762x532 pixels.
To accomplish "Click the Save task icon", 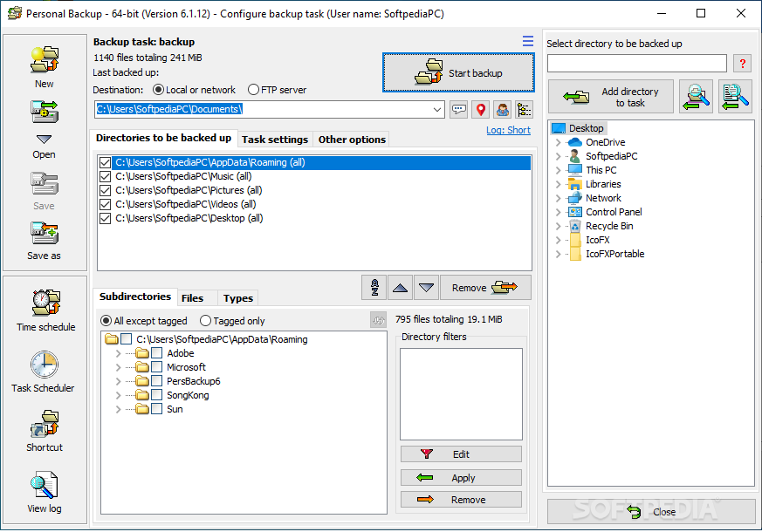I will [x=45, y=183].
